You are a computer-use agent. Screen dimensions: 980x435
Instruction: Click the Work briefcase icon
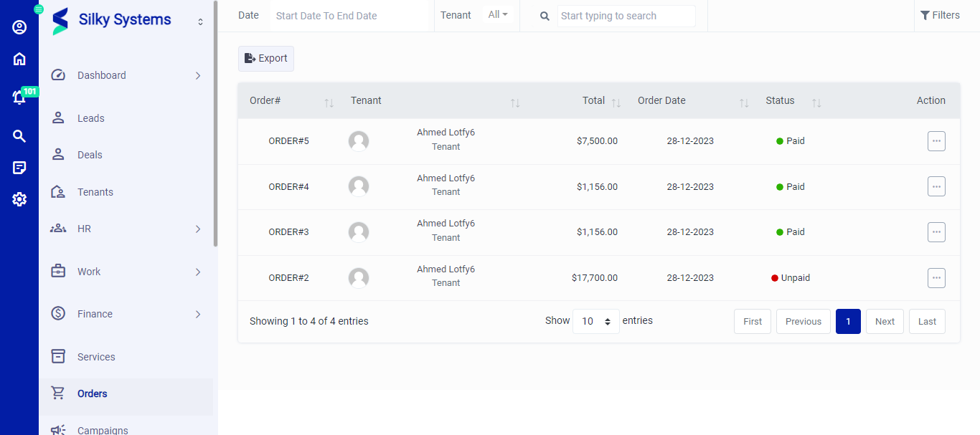58,272
